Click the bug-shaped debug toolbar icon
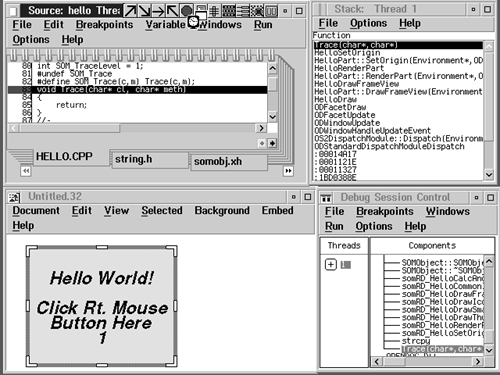 [257, 11]
